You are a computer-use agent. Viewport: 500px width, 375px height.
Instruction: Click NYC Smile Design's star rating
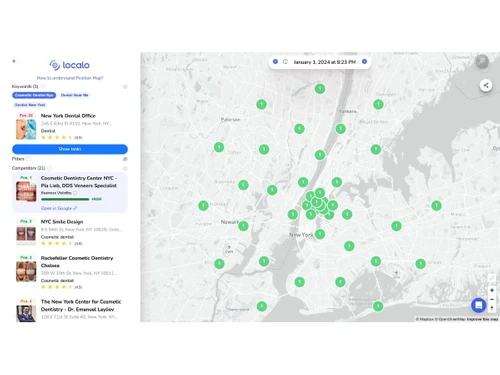click(x=56, y=244)
